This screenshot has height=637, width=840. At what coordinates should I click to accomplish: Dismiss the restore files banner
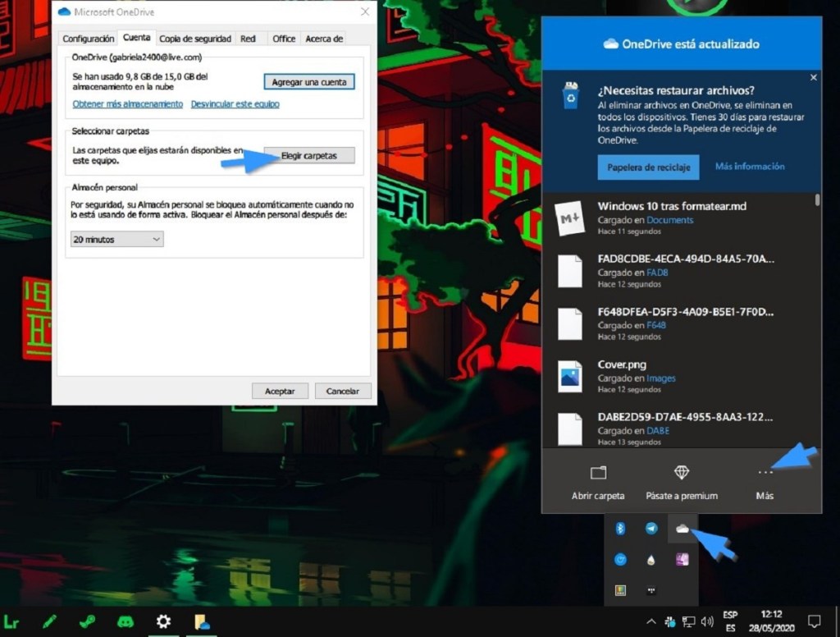tap(813, 77)
